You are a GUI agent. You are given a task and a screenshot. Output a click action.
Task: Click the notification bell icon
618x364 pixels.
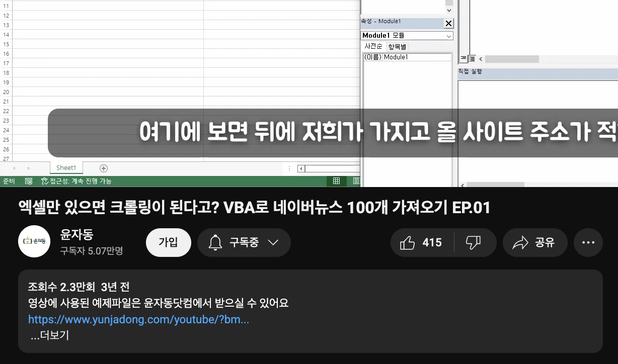click(215, 243)
